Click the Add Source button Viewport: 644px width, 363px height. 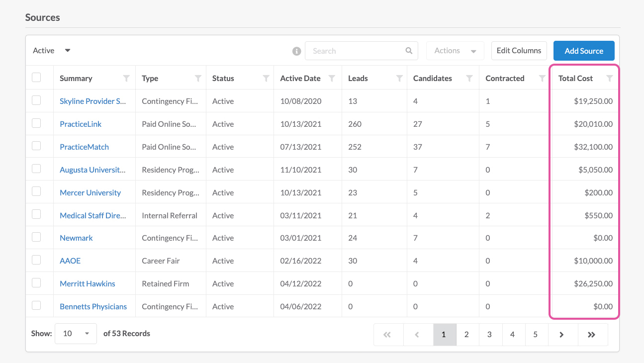(x=584, y=51)
